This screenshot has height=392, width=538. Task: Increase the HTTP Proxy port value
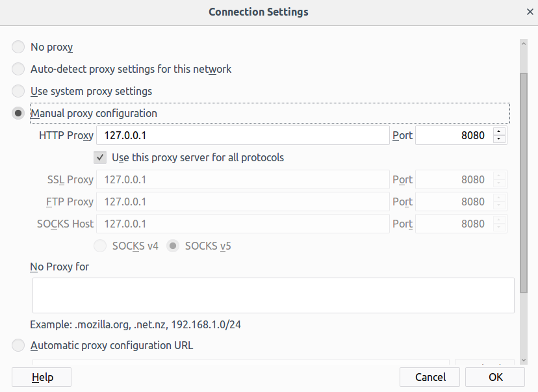tap(498, 131)
